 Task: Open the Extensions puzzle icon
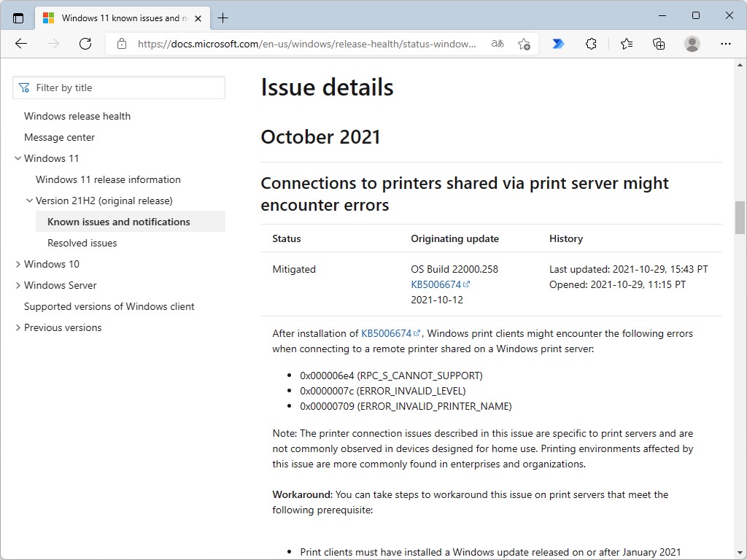pyautogui.click(x=591, y=44)
